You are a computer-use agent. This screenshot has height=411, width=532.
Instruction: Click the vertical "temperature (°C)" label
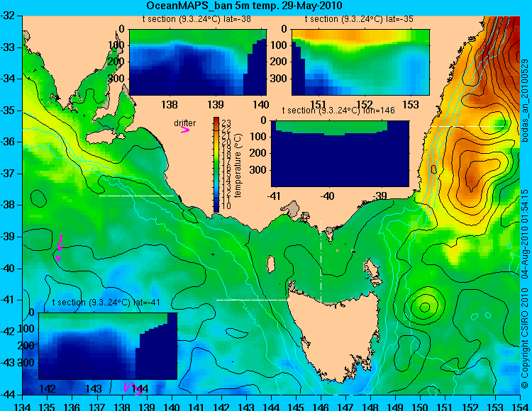click(x=238, y=165)
